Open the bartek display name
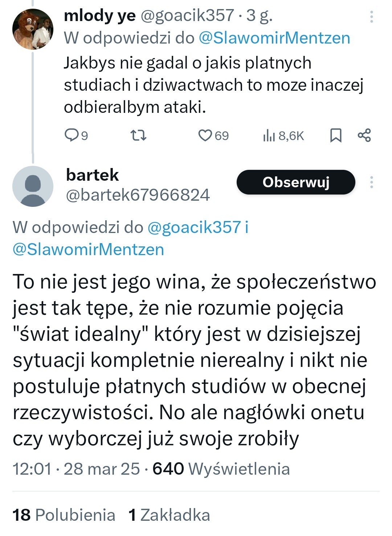The width and height of the screenshot is (392, 536). tap(92, 175)
